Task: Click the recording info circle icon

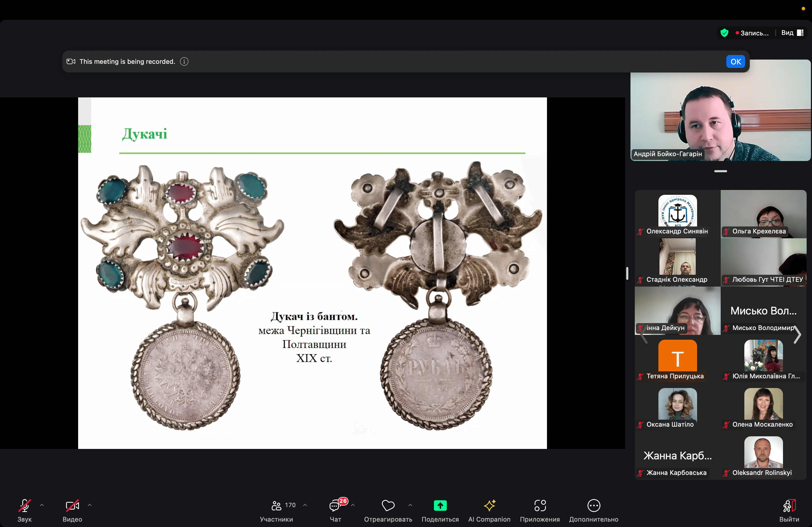Action: click(184, 61)
